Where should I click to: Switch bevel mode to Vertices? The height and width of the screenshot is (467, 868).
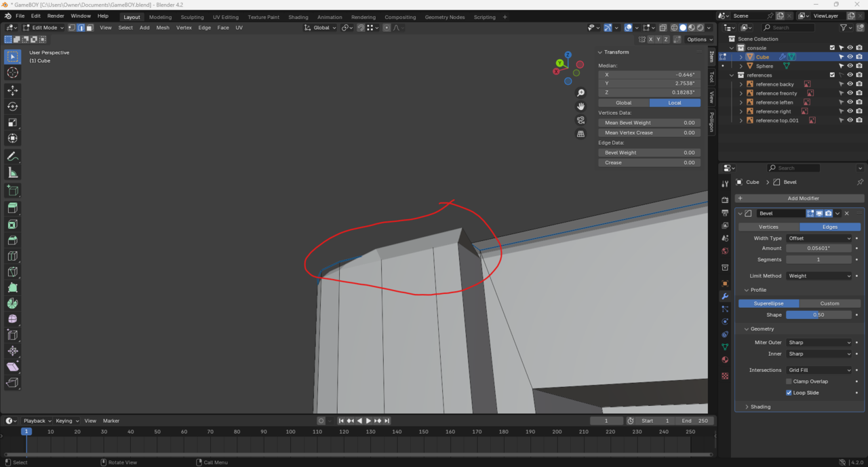pos(768,227)
